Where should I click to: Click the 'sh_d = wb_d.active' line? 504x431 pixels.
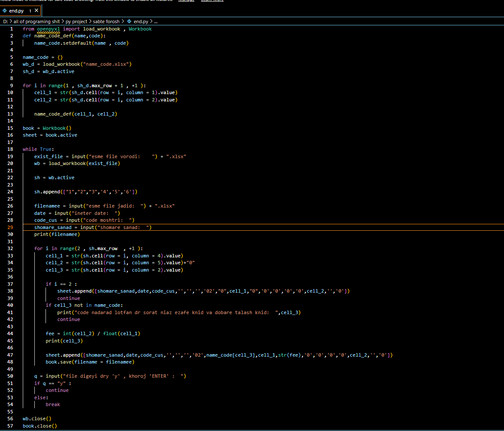point(49,71)
